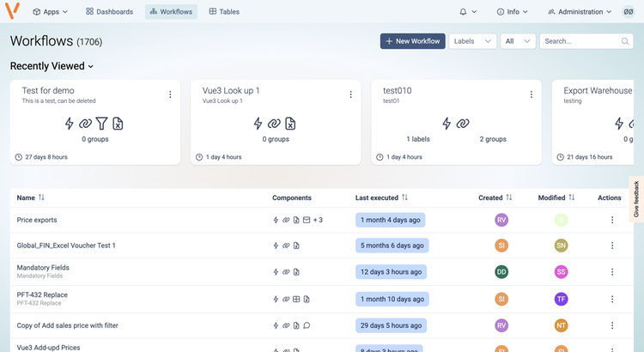This screenshot has height=352, width=644.
Task: Open the three-dot menu on Test for demo card
Action: (170, 94)
